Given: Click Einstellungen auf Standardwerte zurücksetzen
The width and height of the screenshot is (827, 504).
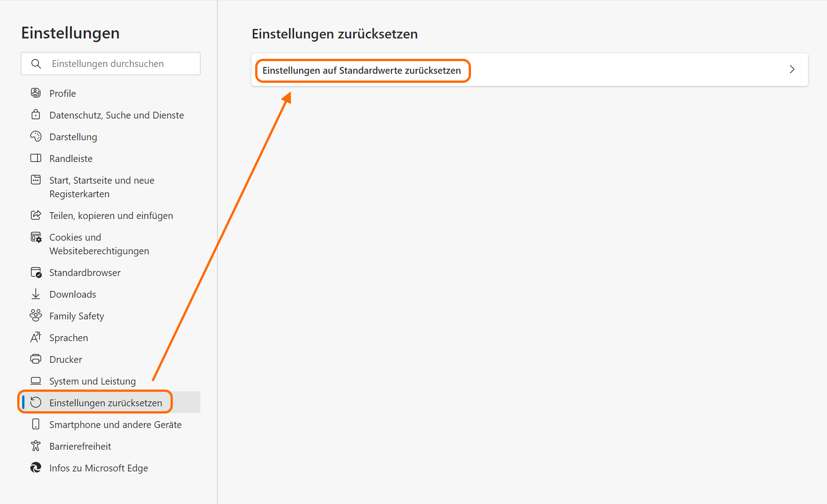Looking at the screenshot, I should point(361,71).
